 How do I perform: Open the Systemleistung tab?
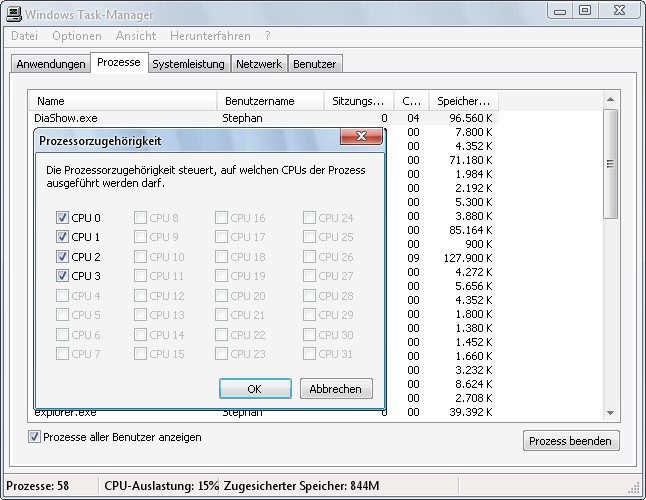point(189,64)
